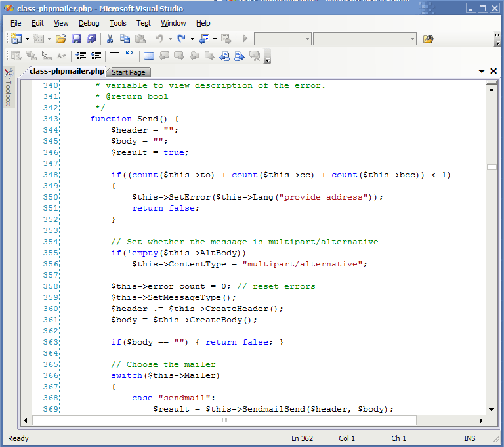This screenshot has height=447, width=504.
Task: Click the Display Parameter Info icon
Action: click(x=31, y=56)
